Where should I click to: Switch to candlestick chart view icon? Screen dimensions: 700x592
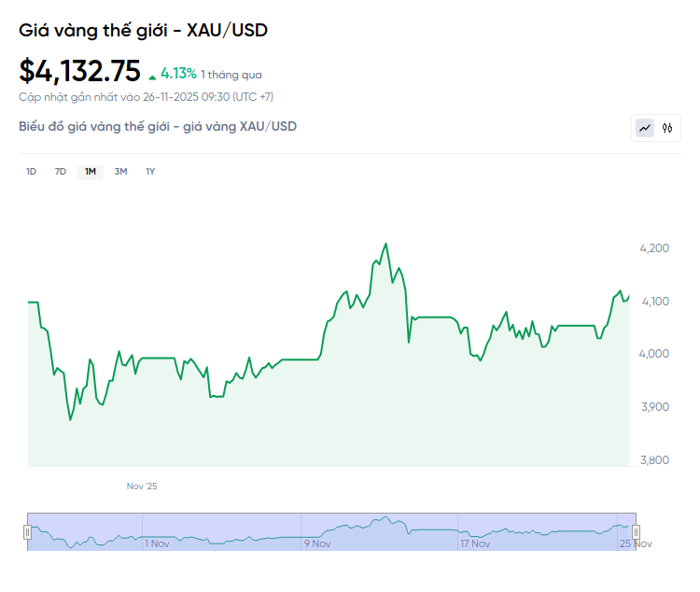667,128
